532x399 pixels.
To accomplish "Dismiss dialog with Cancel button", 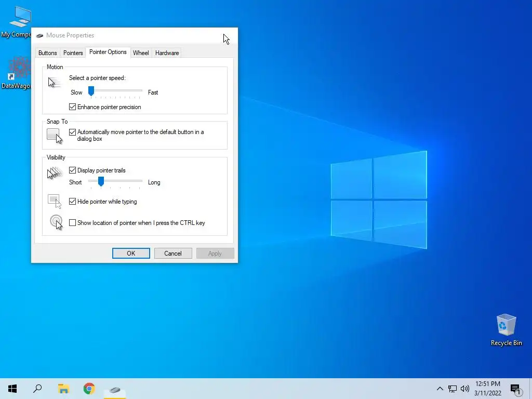I will coord(173,253).
